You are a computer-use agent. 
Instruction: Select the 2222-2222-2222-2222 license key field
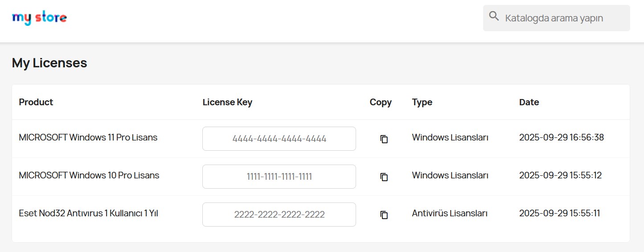(279, 215)
